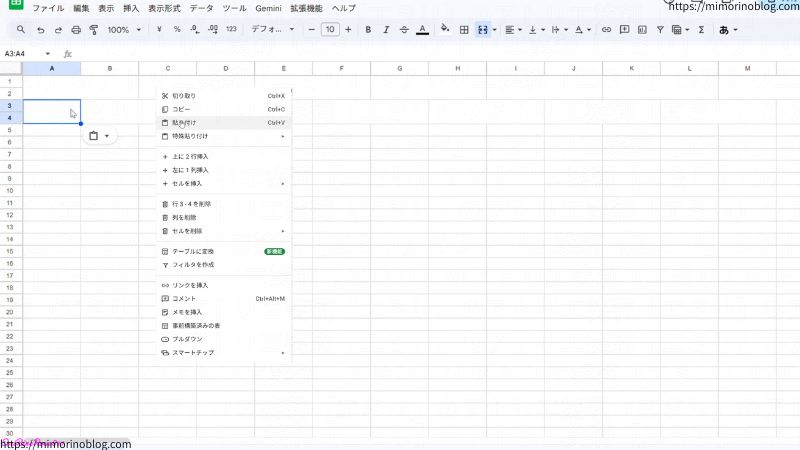Open the ファイル menu
Screen dimensions: 800x450
(x=48, y=8)
